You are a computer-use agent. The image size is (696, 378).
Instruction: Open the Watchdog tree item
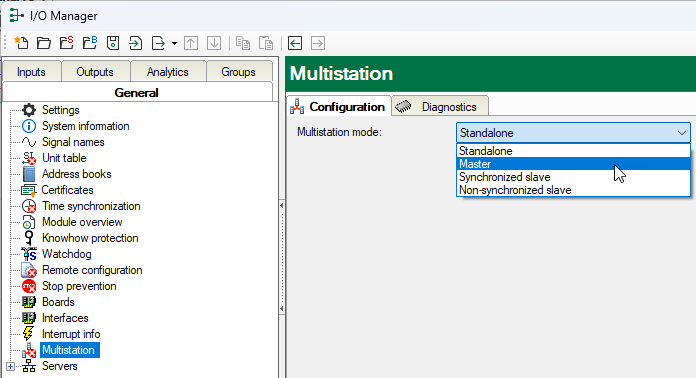67,254
